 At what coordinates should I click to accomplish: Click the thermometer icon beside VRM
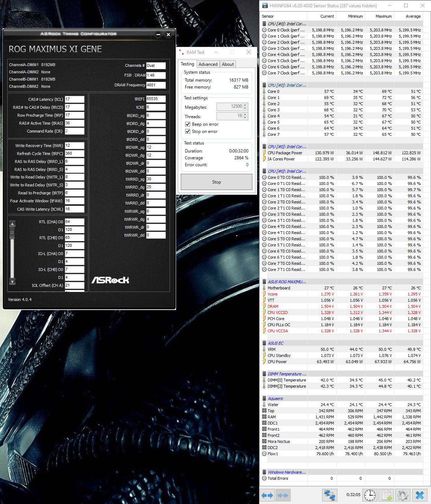264,349
